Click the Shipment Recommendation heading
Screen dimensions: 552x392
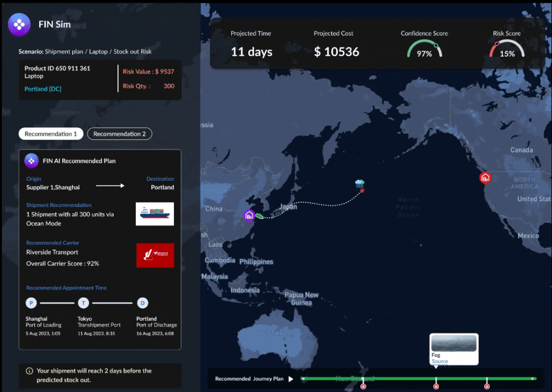pyautogui.click(x=59, y=205)
